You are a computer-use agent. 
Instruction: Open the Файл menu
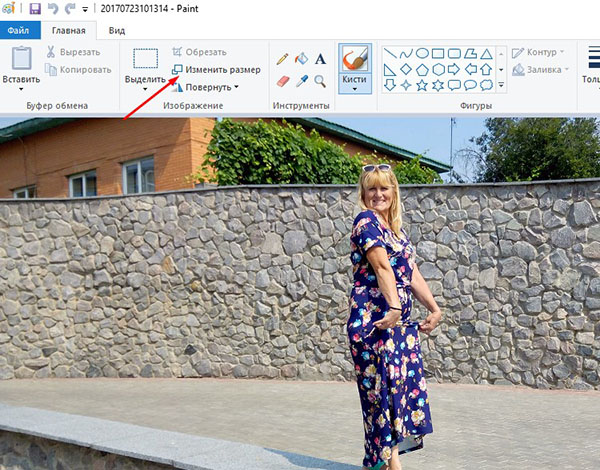pos(18,31)
